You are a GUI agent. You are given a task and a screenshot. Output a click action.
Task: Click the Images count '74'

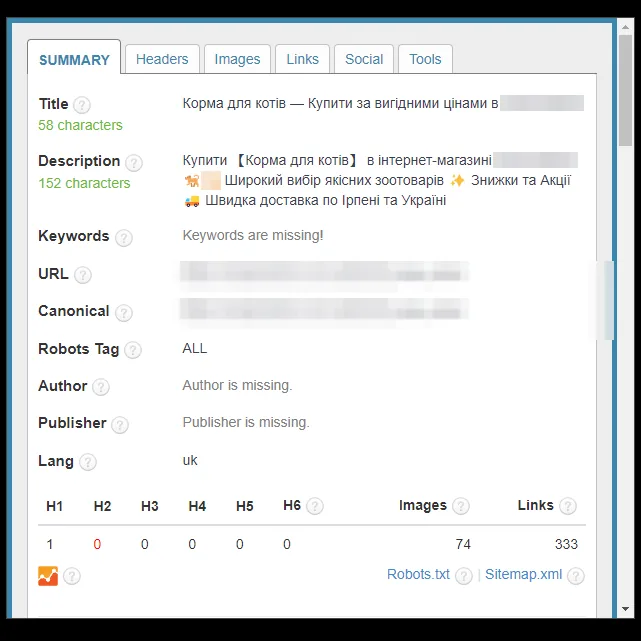[463, 545]
